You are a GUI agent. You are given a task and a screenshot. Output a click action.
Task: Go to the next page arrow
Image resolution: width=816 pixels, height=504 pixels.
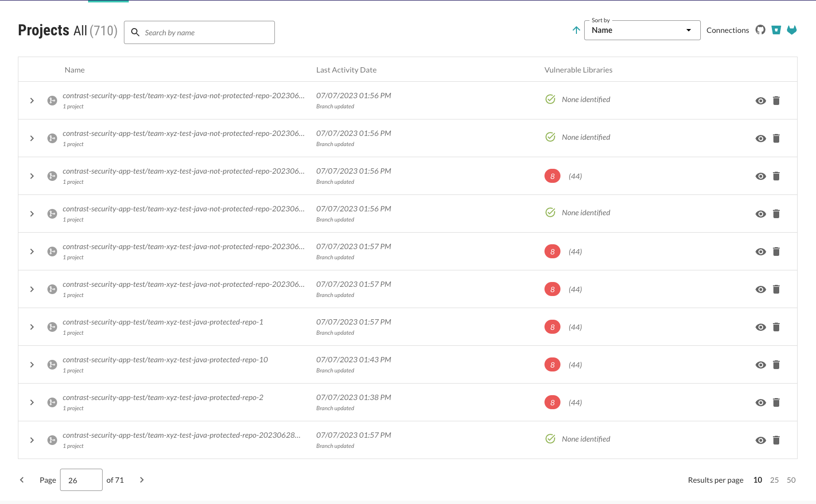click(142, 480)
